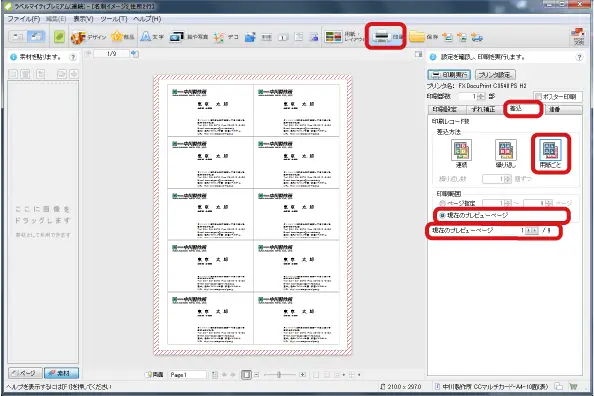
Task: Click the zoom in plus icon
Action: click(302, 375)
